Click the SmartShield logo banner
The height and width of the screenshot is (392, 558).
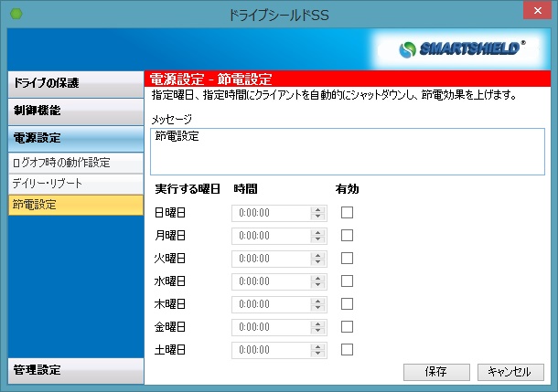tap(465, 48)
